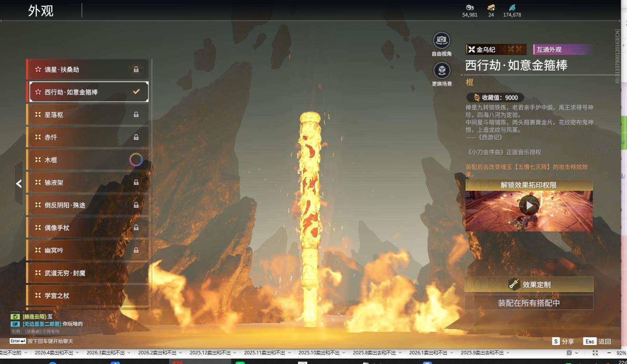Viewport: 627px width, 364px height.
Task: Open dropdown arrow on 2025.10卖出和不出 tab
Action: 344,353
